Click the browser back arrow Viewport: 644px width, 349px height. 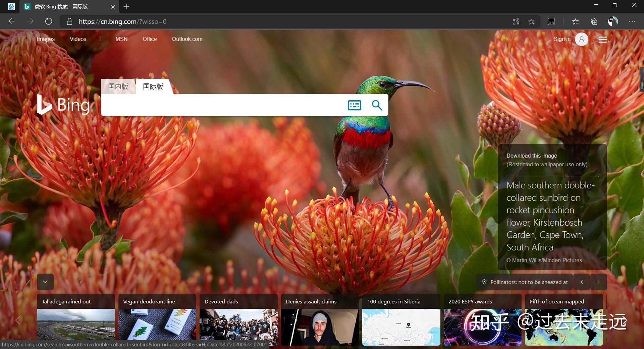[x=12, y=21]
